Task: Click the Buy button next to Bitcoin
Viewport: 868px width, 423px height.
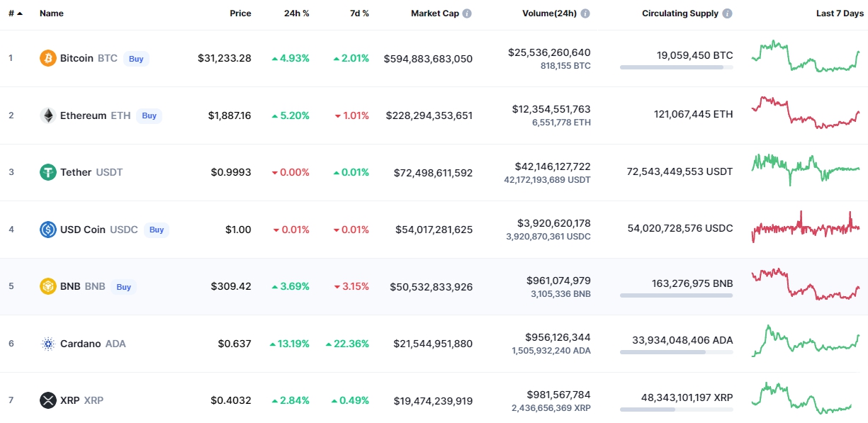Action: coord(136,59)
